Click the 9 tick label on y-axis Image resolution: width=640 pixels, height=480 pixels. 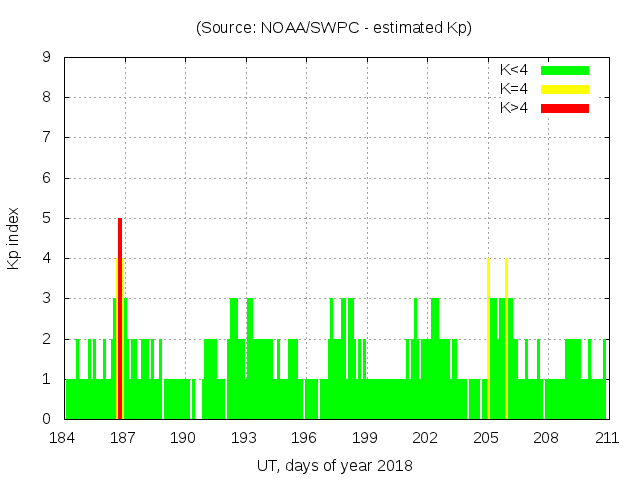pos(46,57)
